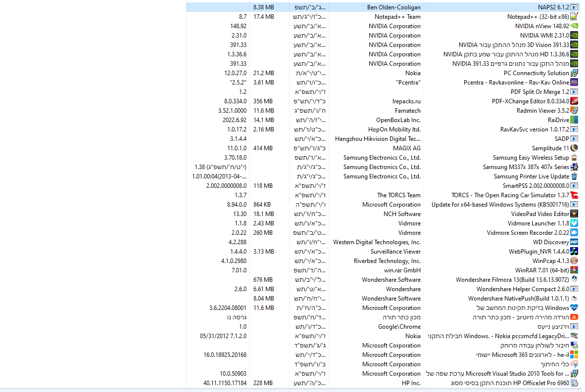This screenshot has width=585, height=392.
Task: Click the "Hangzhou Hikvision Digital Tec..." cell
Action: [378, 139]
